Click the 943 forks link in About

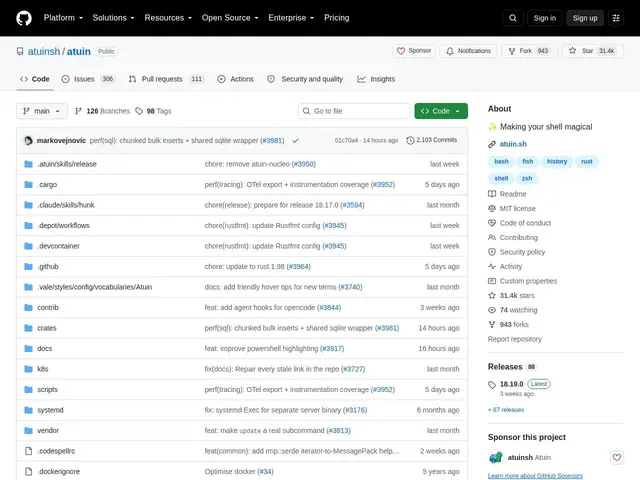(514, 324)
